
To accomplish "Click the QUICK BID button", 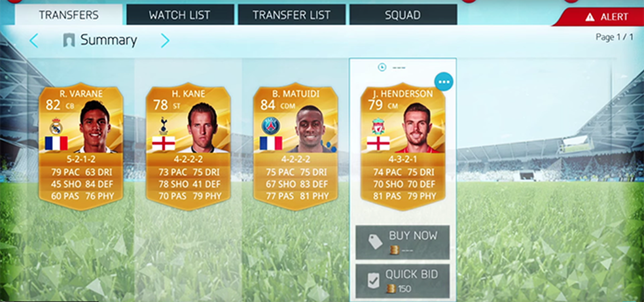I will pos(402,281).
